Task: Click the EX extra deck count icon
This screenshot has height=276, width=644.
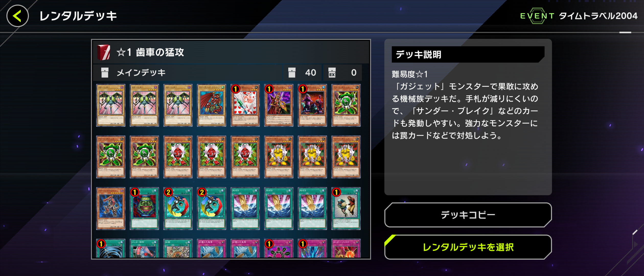Action: [x=332, y=73]
